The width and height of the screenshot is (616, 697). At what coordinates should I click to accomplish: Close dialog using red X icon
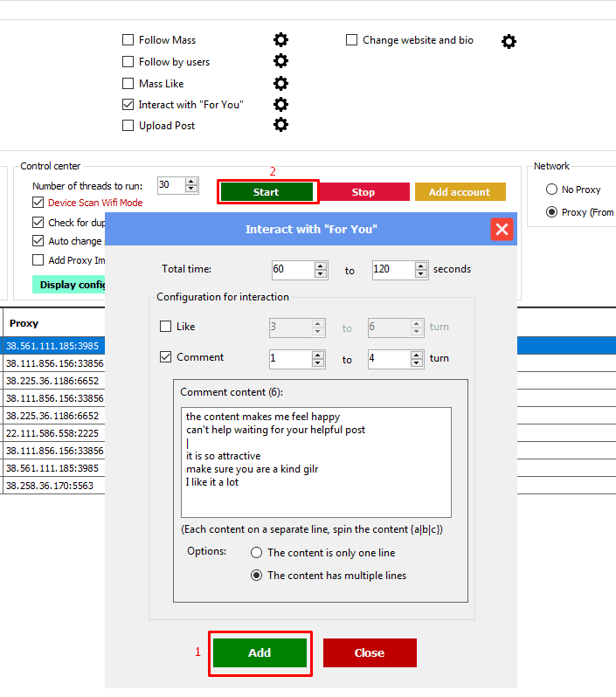[502, 230]
